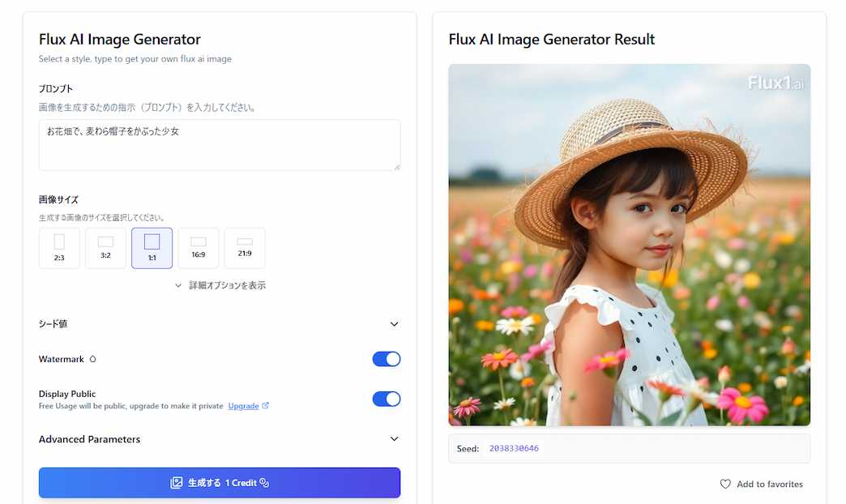846x504 pixels.
Task: Show detailed options via 詳細オプションを表示
Action: pyautogui.click(x=220, y=285)
